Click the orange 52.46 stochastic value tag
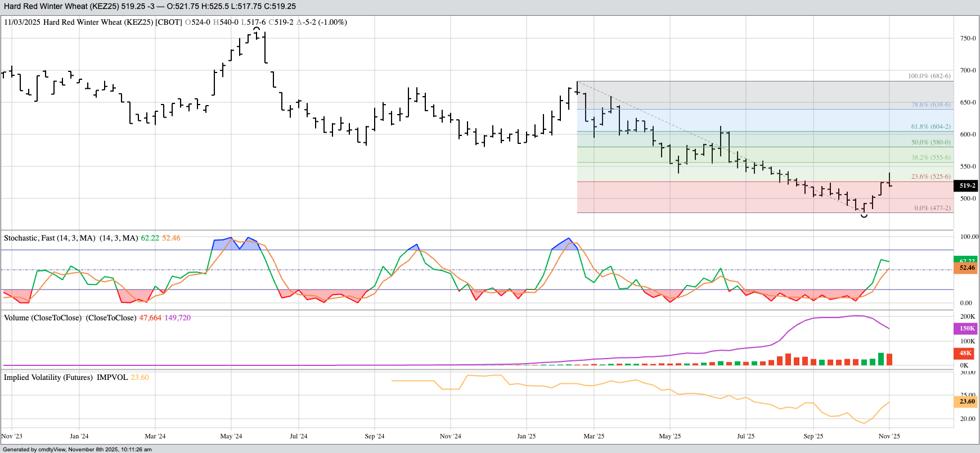This screenshot has width=980, height=453. 966,268
